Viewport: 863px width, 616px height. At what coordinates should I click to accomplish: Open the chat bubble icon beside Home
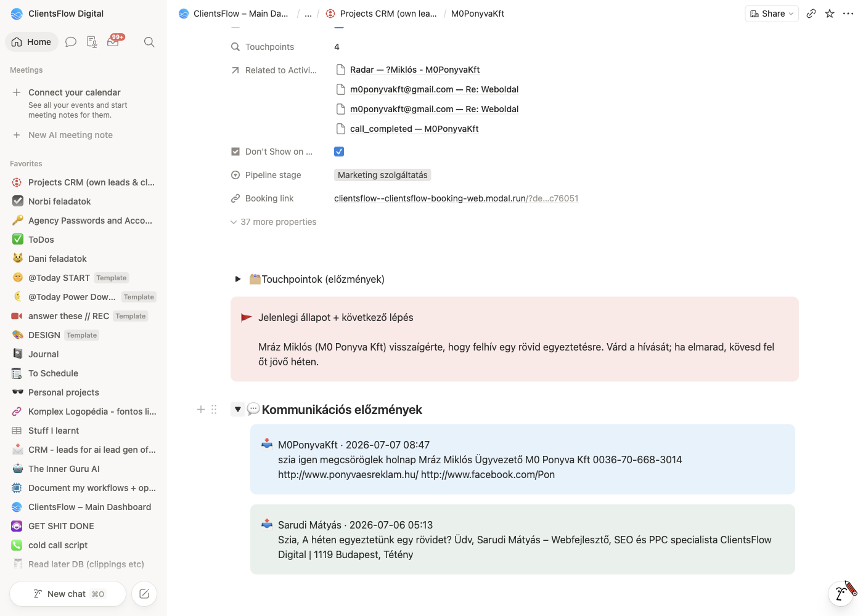pos(71,42)
